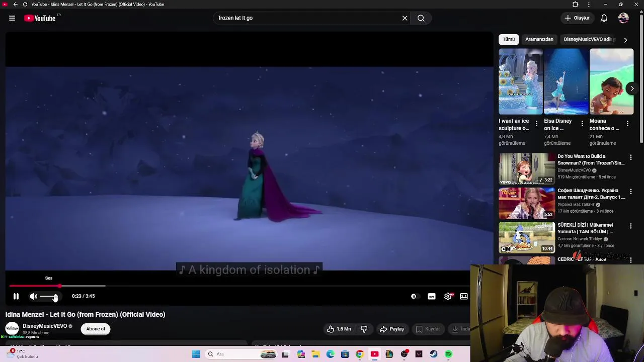Open the Windows Start menu
This screenshot has height=362, width=644.
tap(196, 354)
